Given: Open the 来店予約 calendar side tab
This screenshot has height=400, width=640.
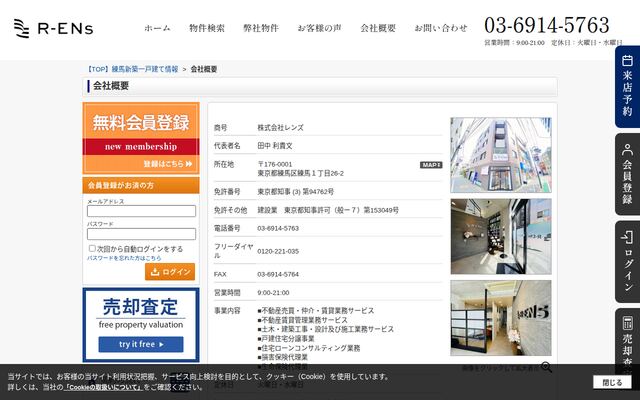Looking at the screenshot, I should (x=627, y=87).
